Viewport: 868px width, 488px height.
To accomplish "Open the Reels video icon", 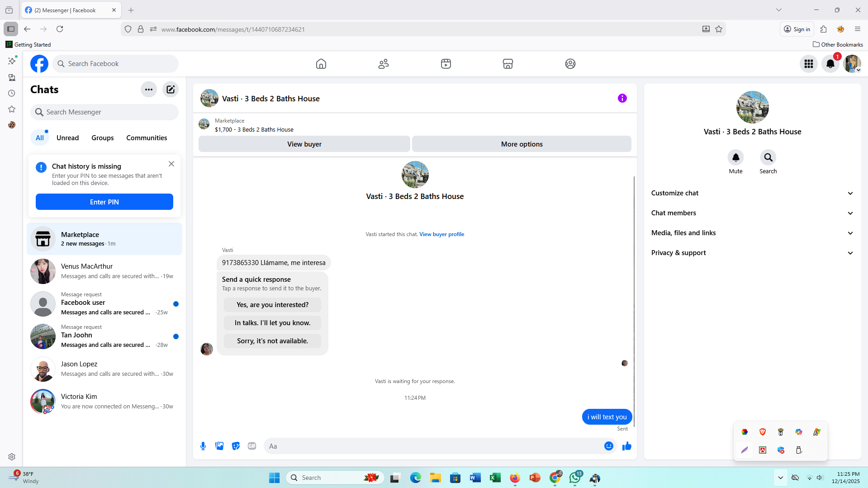I will click(x=446, y=64).
